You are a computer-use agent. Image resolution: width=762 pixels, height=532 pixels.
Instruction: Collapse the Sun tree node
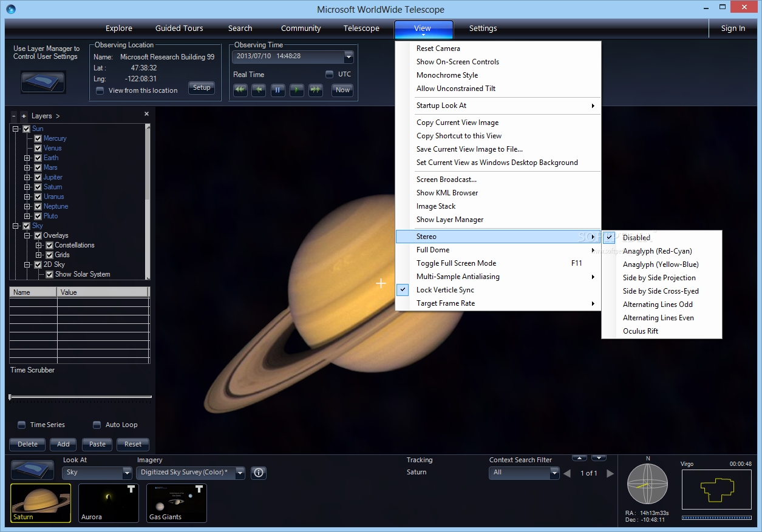pos(15,129)
